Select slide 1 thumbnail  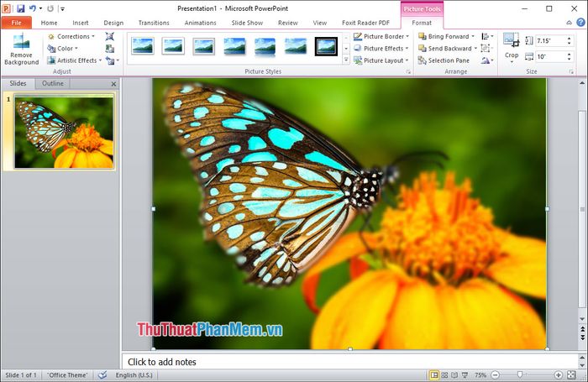[x=64, y=133]
